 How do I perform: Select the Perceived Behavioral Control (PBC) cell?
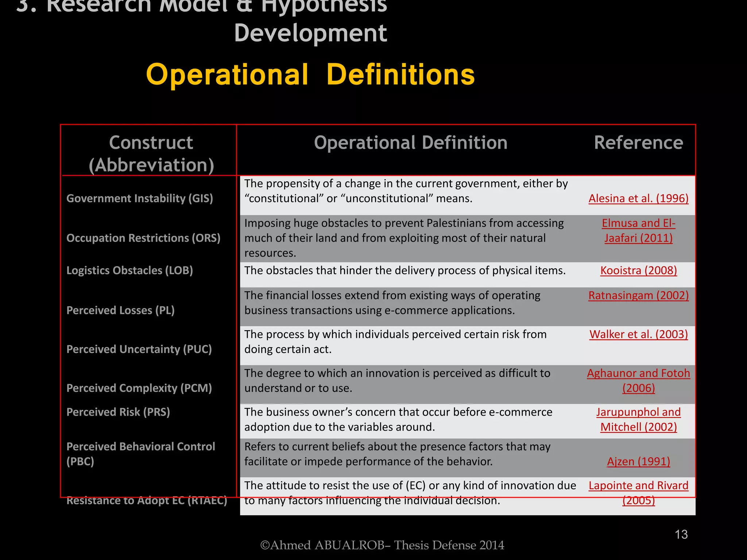point(141,454)
